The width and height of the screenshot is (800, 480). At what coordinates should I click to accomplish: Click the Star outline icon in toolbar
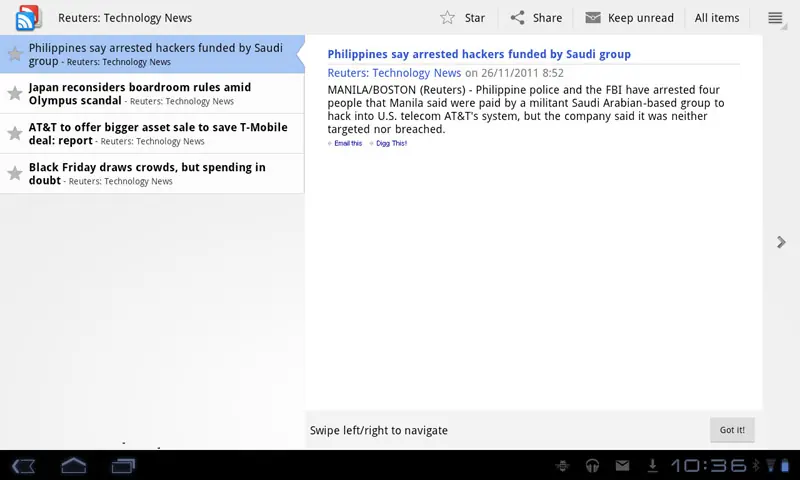[447, 18]
